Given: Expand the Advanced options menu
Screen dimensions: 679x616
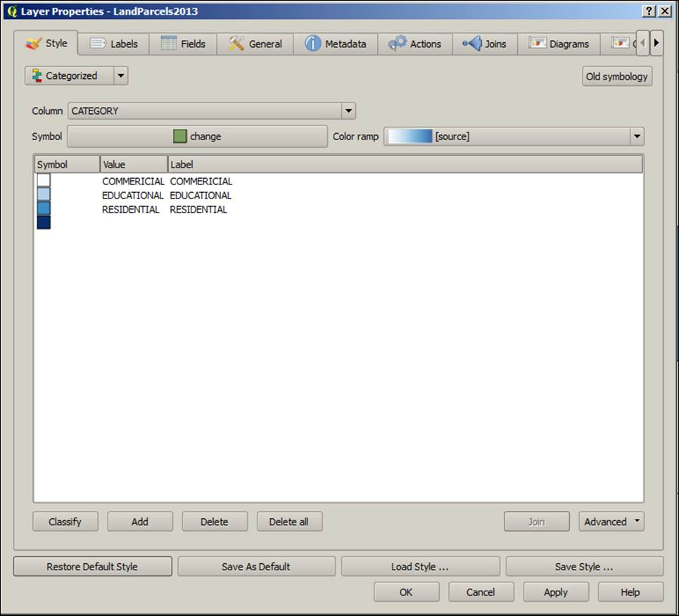Looking at the screenshot, I should (611, 522).
